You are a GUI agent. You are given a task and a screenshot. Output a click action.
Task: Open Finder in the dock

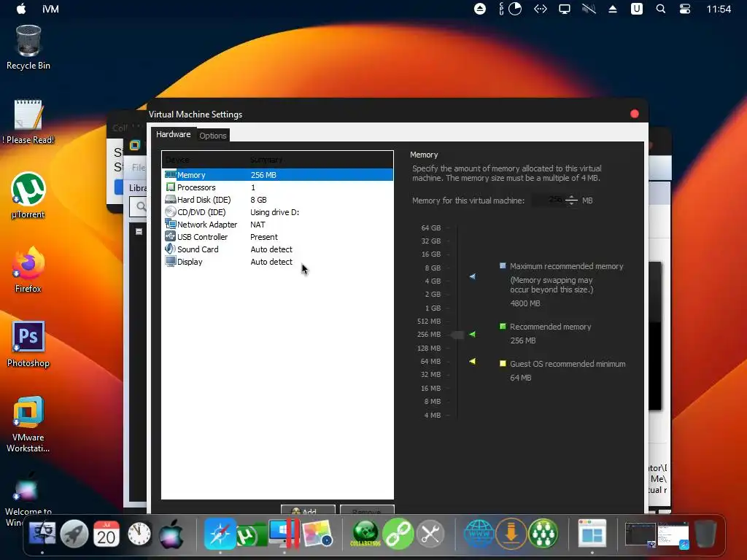coord(42,534)
